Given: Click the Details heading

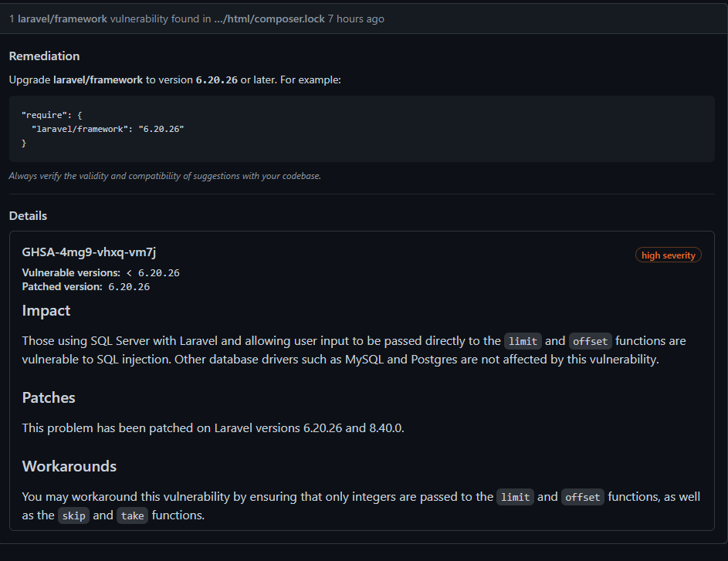Looking at the screenshot, I should pyautogui.click(x=28, y=216).
